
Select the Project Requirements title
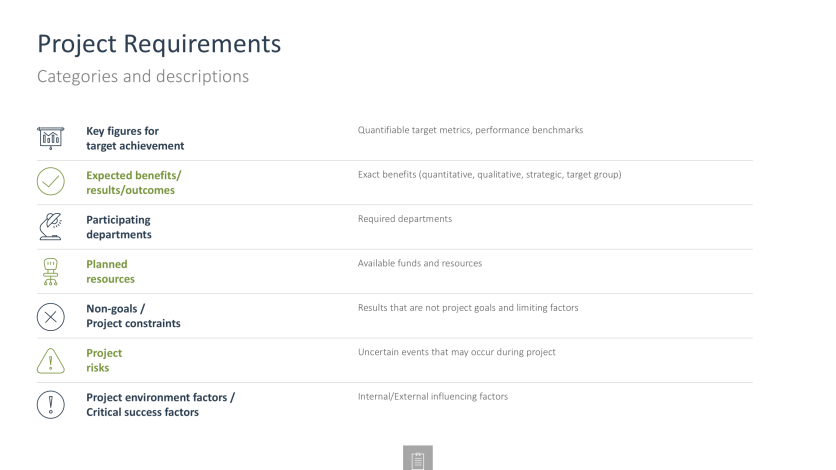(159, 44)
